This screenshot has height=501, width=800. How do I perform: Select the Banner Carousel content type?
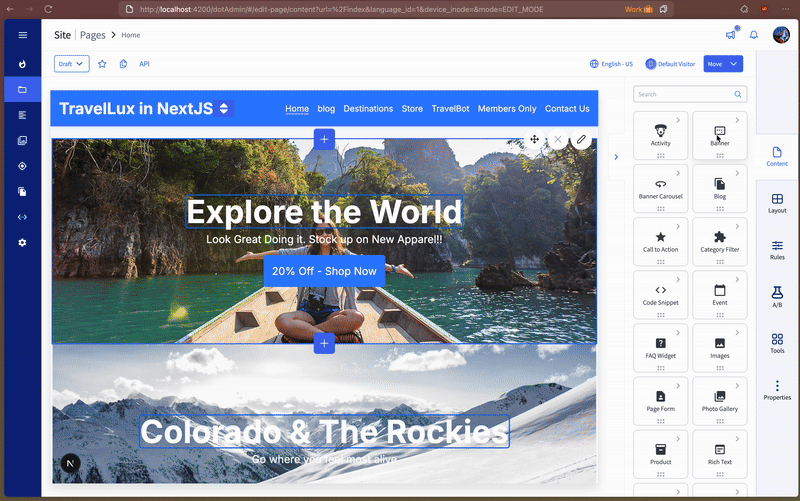pos(661,187)
